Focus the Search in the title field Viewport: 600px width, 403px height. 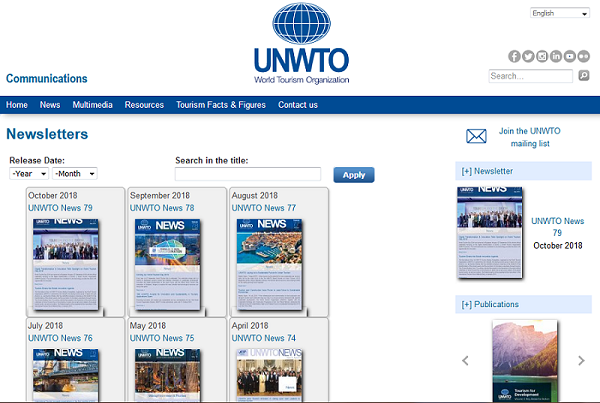click(x=248, y=174)
